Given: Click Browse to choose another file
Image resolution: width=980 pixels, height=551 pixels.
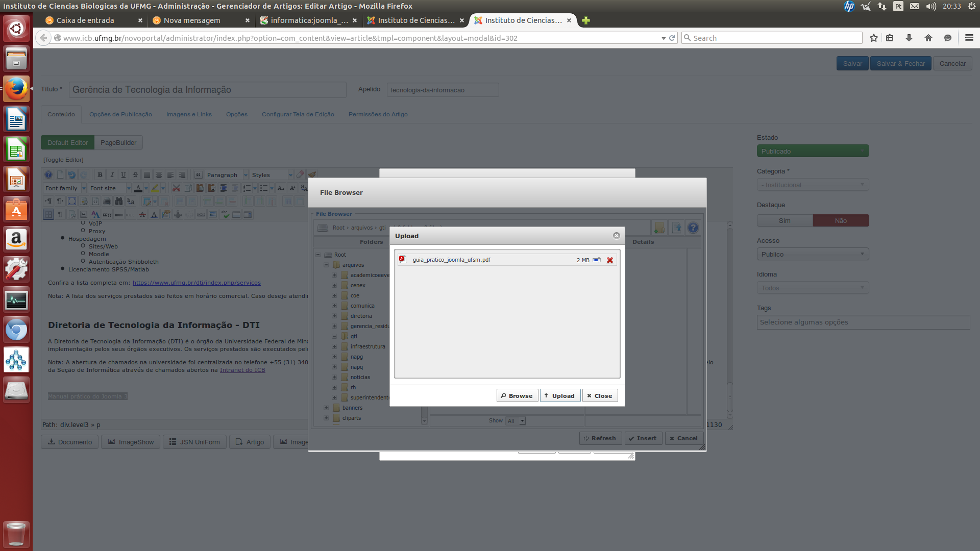Looking at the screenshot, I should (x=517, y=396).
